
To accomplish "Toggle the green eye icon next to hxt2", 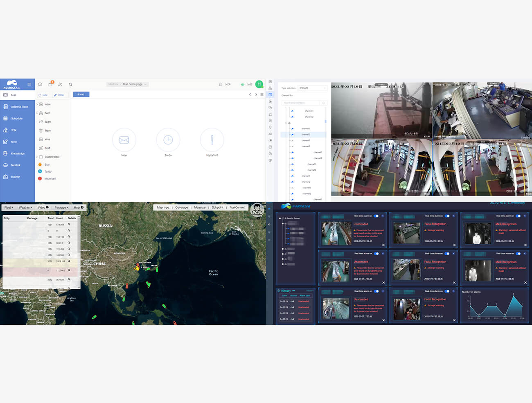I will click(242, 84).
